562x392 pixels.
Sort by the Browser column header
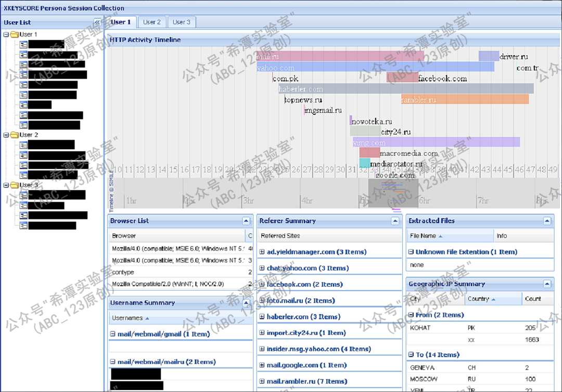click(x=177, y=236)
